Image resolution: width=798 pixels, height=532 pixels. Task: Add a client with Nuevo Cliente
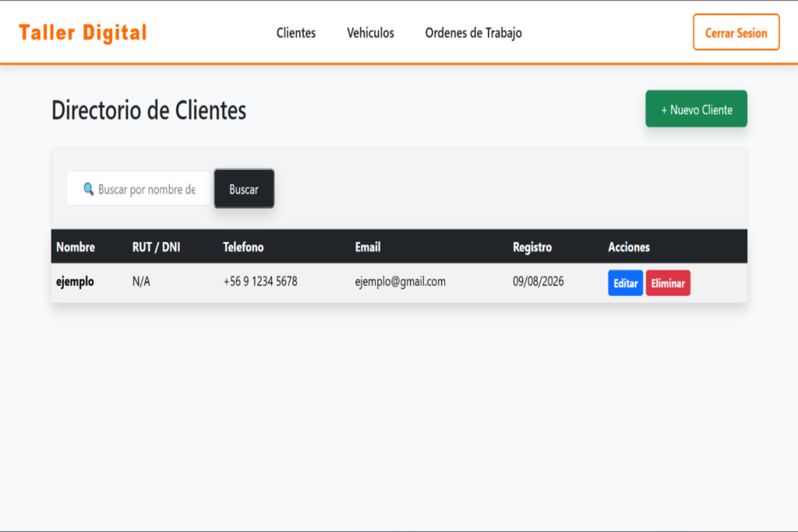tap(696, 109)
